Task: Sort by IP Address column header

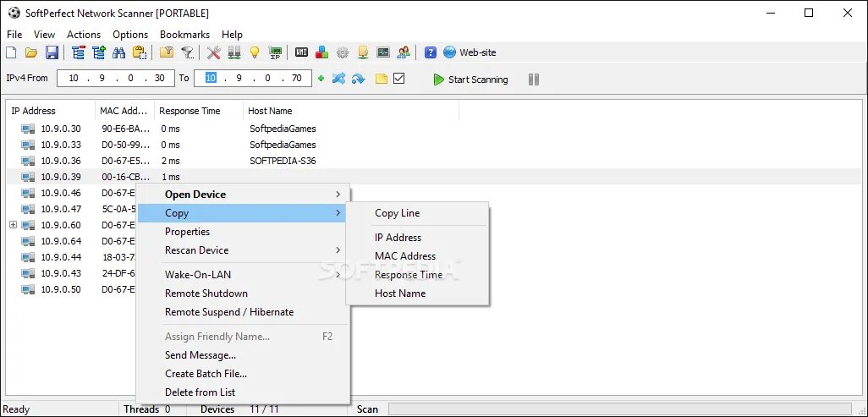Action: 51,111
